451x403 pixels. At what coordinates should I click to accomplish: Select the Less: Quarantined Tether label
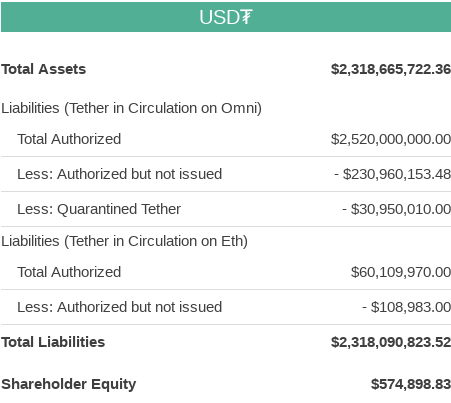coord(99,209)
